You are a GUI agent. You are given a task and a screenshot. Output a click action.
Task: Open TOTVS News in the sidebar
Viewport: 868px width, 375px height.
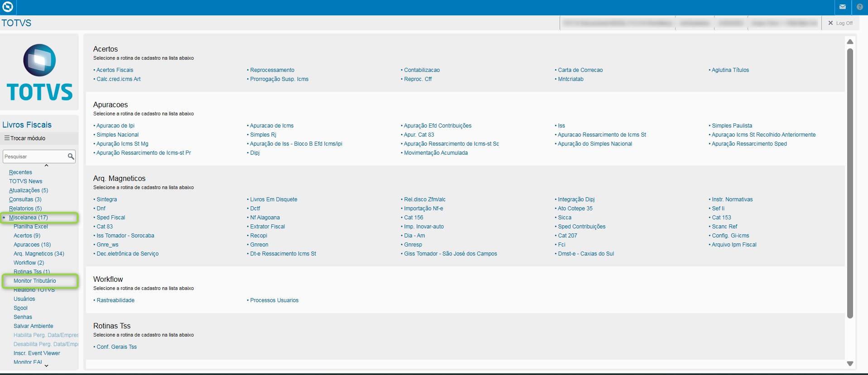click(25, 181)
